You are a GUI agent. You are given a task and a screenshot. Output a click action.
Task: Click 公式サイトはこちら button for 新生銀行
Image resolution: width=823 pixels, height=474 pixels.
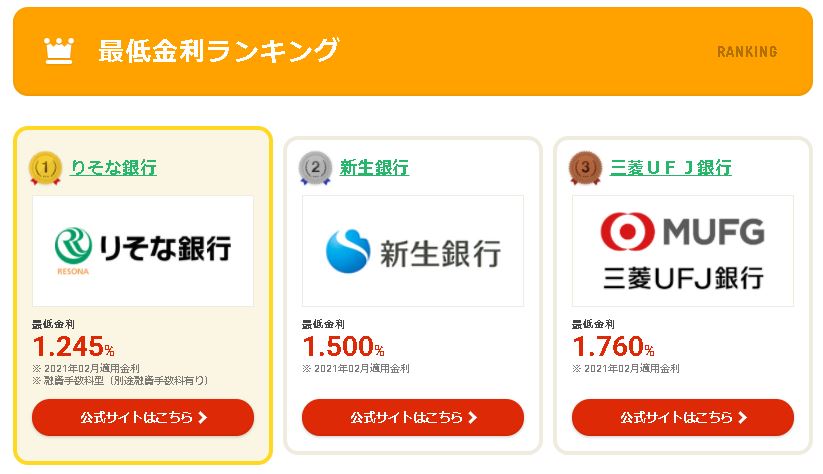point(413,417)
